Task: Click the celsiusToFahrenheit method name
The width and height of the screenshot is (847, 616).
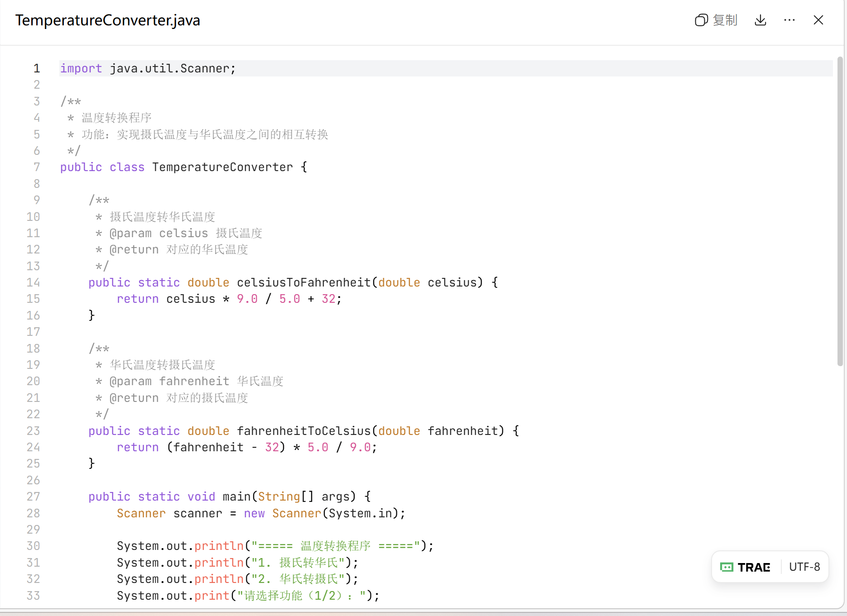Action: pos(303,282)
